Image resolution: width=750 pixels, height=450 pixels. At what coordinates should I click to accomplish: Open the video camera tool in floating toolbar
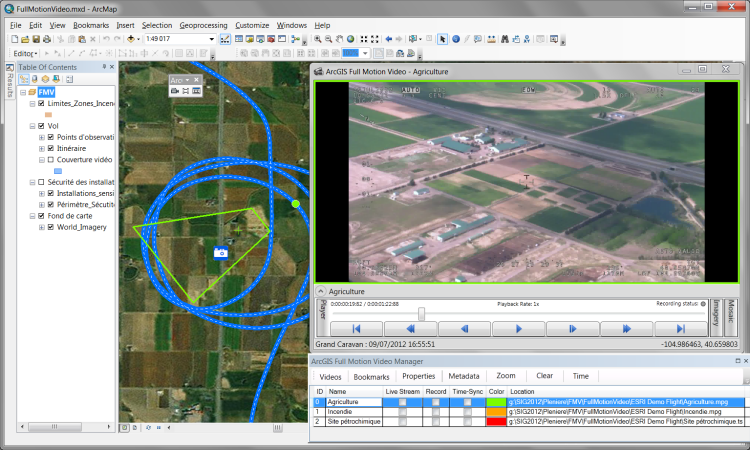click(174, 91)
